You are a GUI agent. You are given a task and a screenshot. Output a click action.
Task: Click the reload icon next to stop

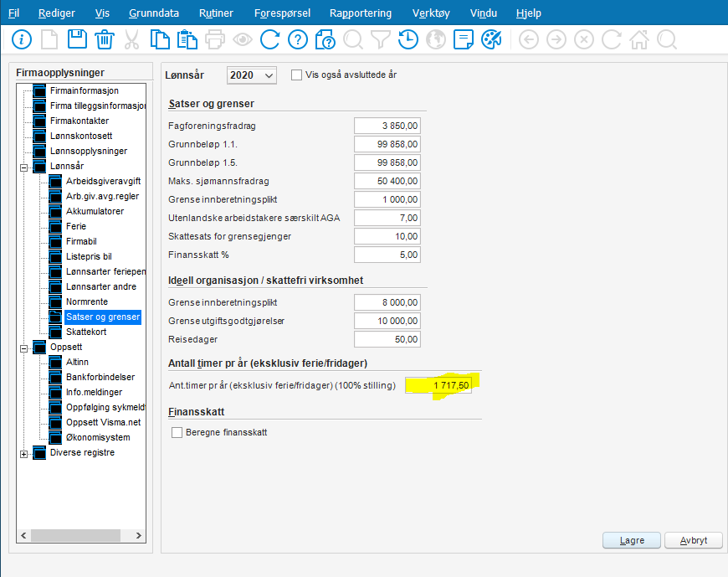pyautogui.click(x=612, y=39)
